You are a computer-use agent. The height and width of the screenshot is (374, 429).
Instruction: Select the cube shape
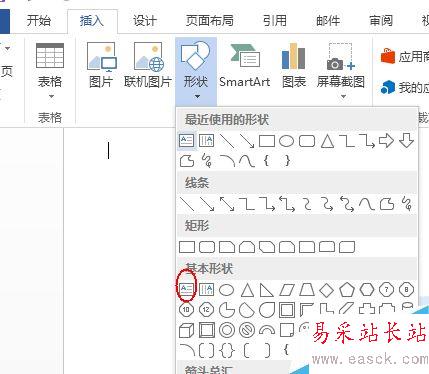(x=186, y=331)
